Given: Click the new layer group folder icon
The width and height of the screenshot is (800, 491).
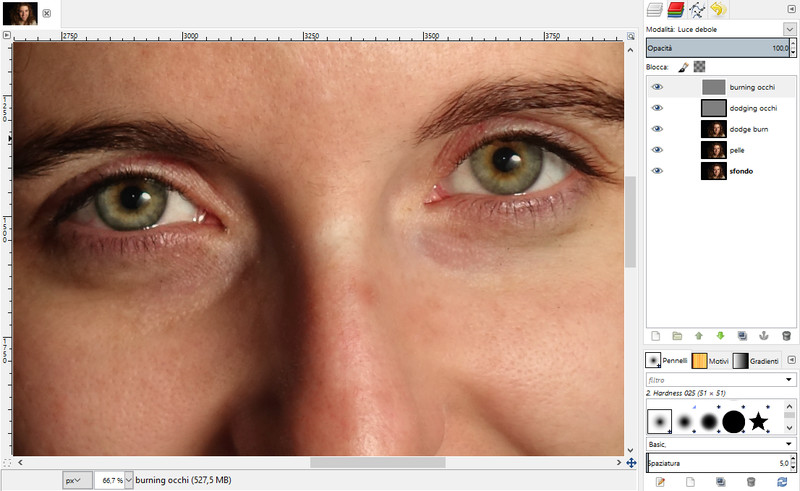Looking at the screenshot, I should 677,336.
